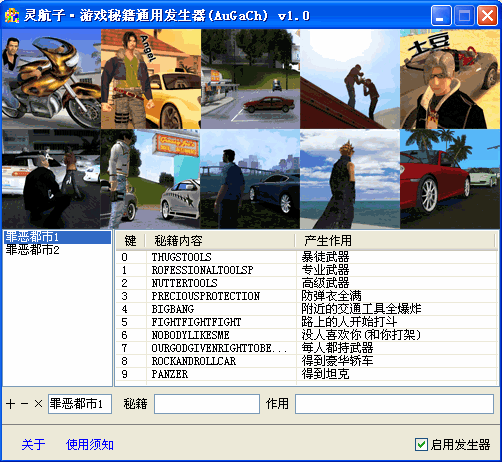Click the motorcycle rider thumbnail image
502x462 pixels.
tap(51, 79)
